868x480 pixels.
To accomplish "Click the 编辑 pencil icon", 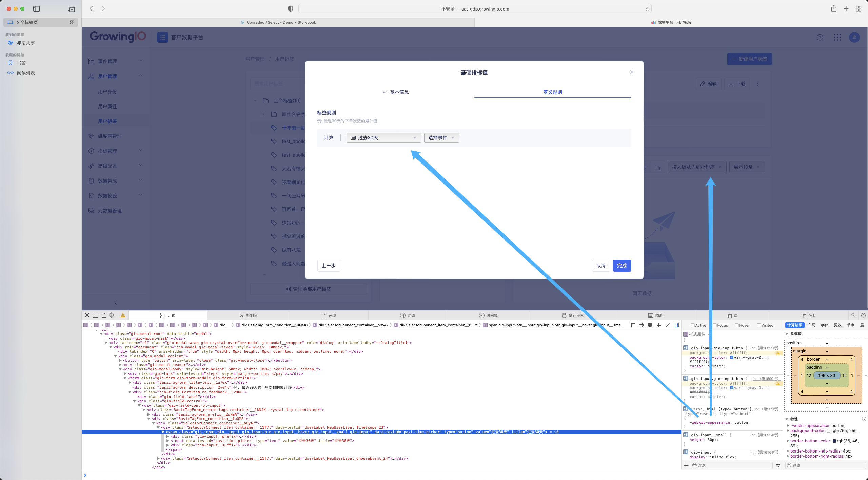I will 703,84.
